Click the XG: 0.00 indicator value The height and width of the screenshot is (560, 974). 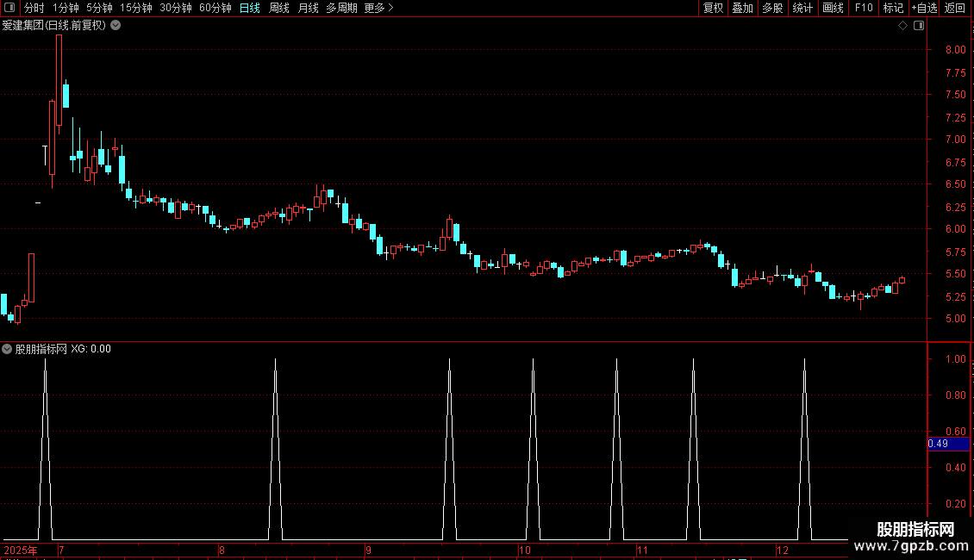[91, 349]
